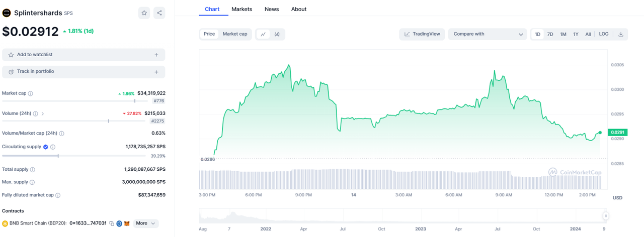Click the volume rank slider bar
The width and height of the screenshot is (644, 237).
[x=74, y=121]
